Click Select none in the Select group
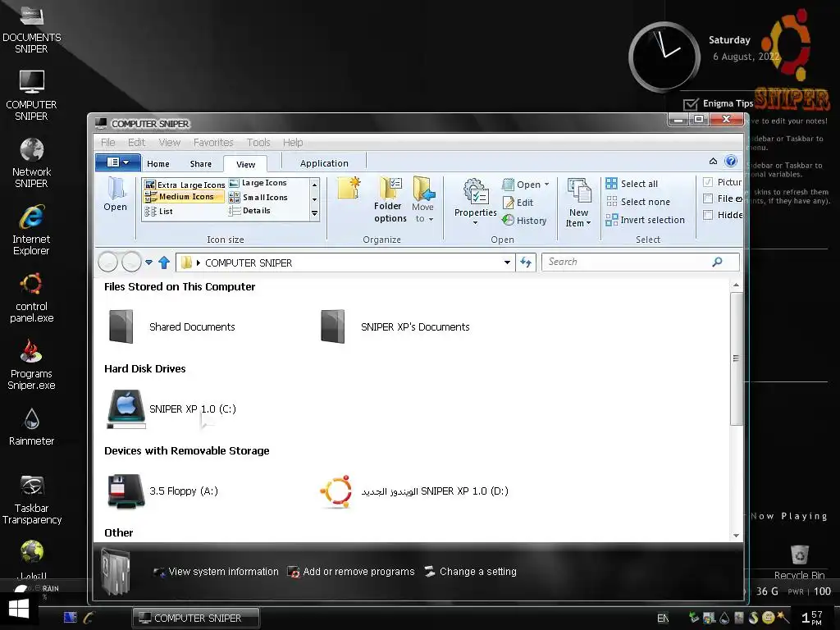This screenshot has width=840, height=630. pyautogui.click(x=637, y=202)
